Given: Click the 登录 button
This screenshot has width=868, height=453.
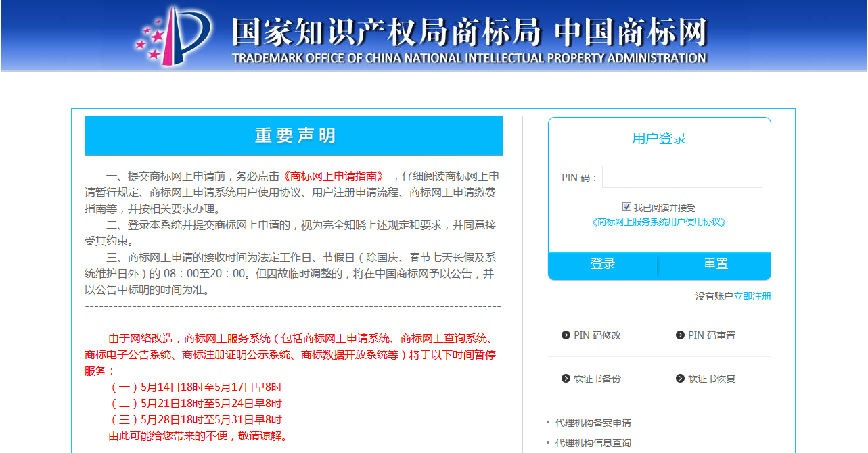Looking at the screenshot, I should click(603, 264).
